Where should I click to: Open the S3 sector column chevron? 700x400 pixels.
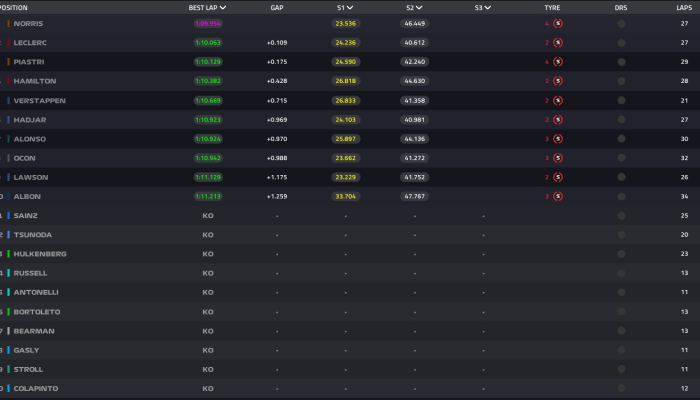[489, 7]
